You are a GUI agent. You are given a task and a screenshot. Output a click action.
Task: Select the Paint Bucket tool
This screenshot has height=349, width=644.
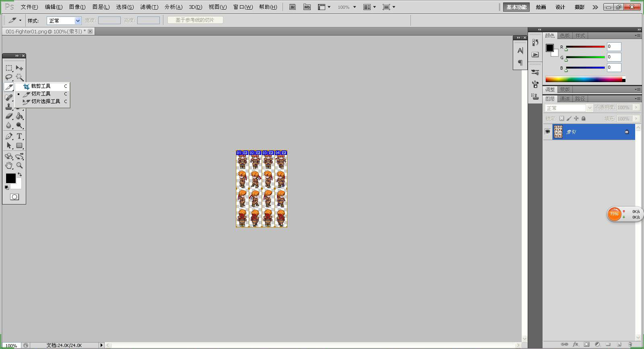pos(19,116)
